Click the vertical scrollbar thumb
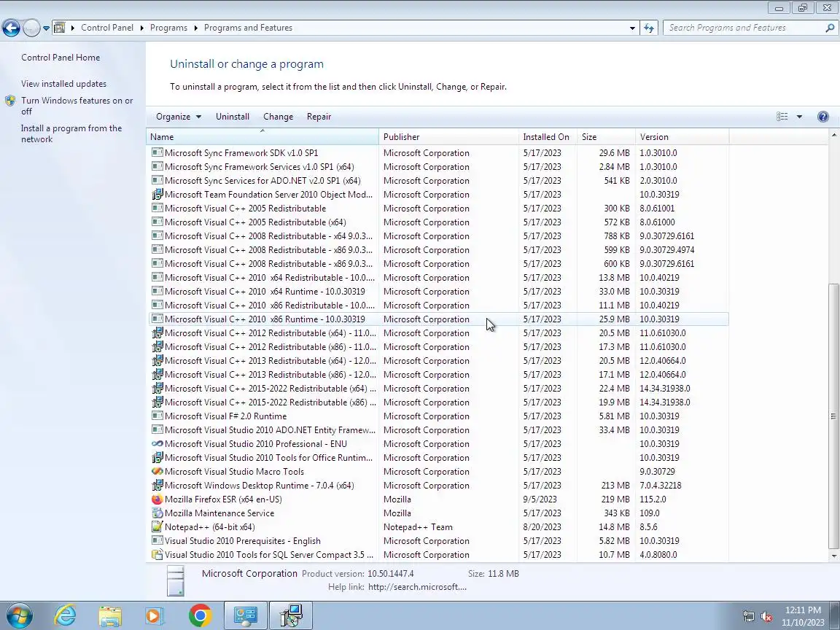Screen dimensions: 840x630 (833, 416)
